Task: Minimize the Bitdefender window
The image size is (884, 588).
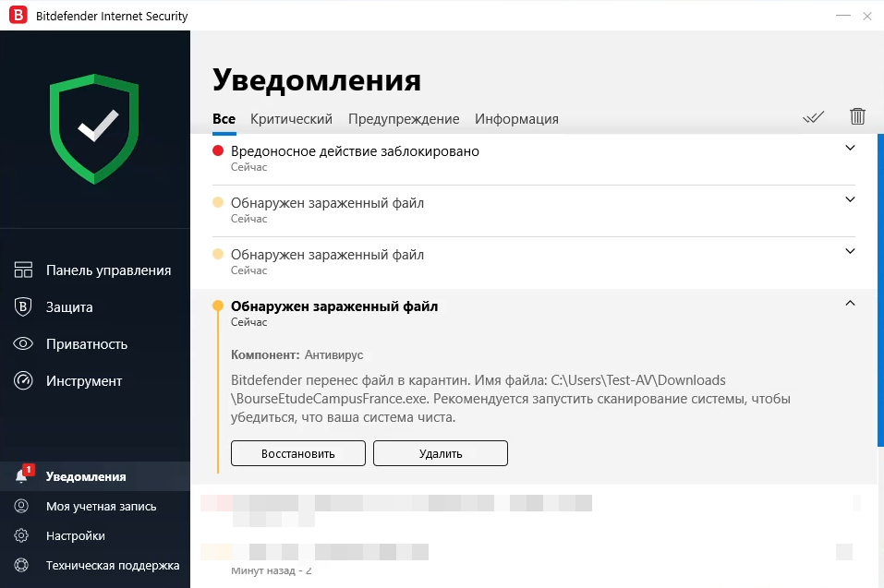Action: point(842,15)
